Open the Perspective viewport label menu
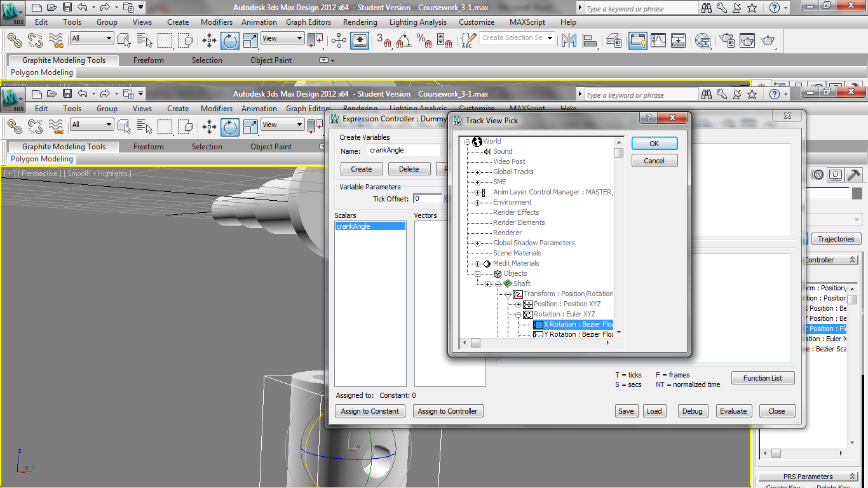This screenshot has height=488, width=868. click(x=38, y=173)
